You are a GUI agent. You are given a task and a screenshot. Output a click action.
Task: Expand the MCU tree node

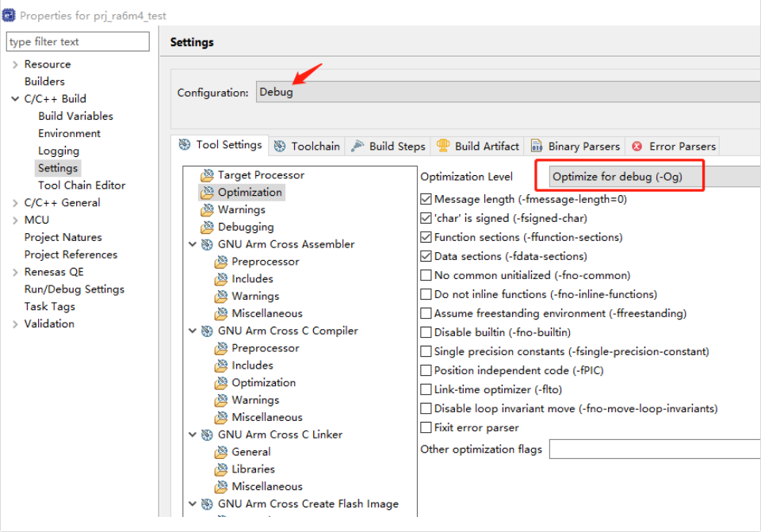coord(15,220)
